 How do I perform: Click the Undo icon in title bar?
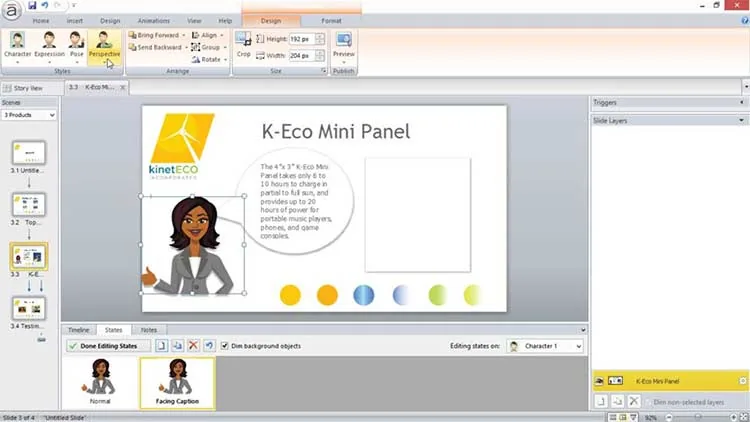click(x=45, y=5)
